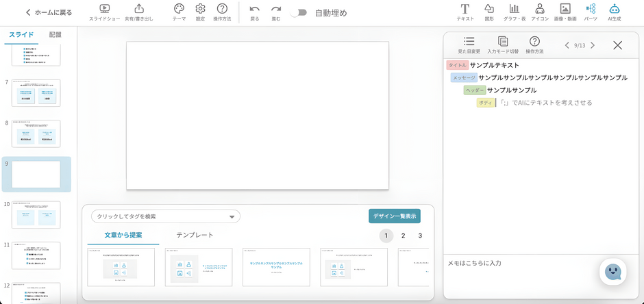644x304 pixels.
Task: Select the テキスト insert tool
Action: pos(465,9)
